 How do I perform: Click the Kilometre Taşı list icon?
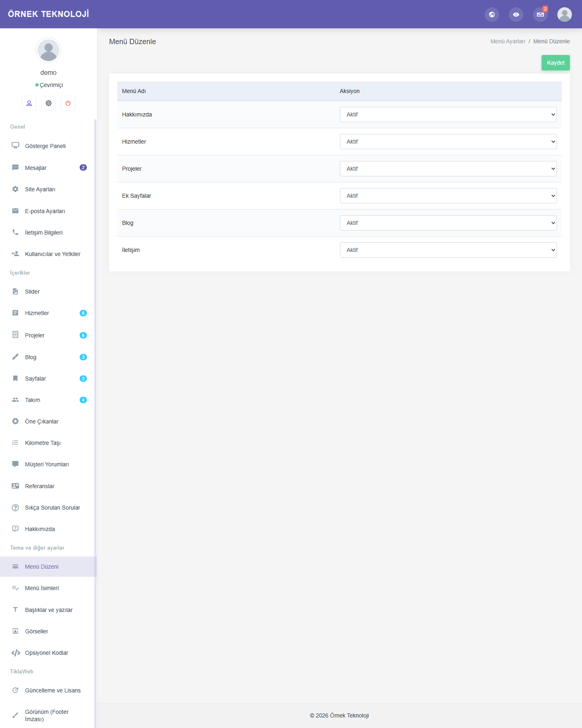pyautogui.click(x=15, y=442)
